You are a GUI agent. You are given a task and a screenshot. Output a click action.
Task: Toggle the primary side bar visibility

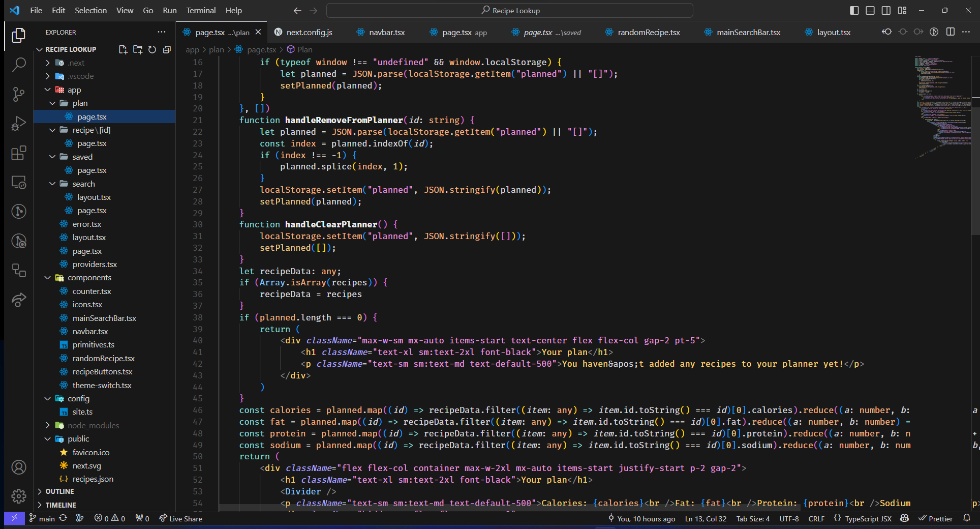(854, 11)
